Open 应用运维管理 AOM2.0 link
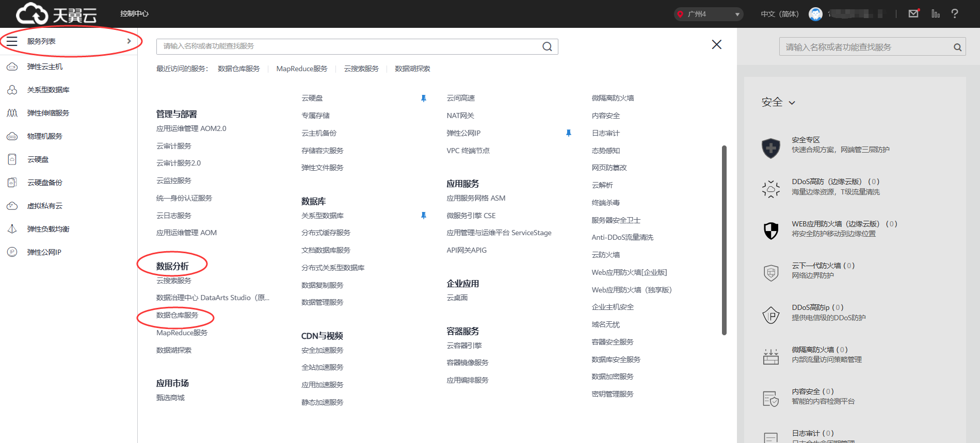 [191, 128]
